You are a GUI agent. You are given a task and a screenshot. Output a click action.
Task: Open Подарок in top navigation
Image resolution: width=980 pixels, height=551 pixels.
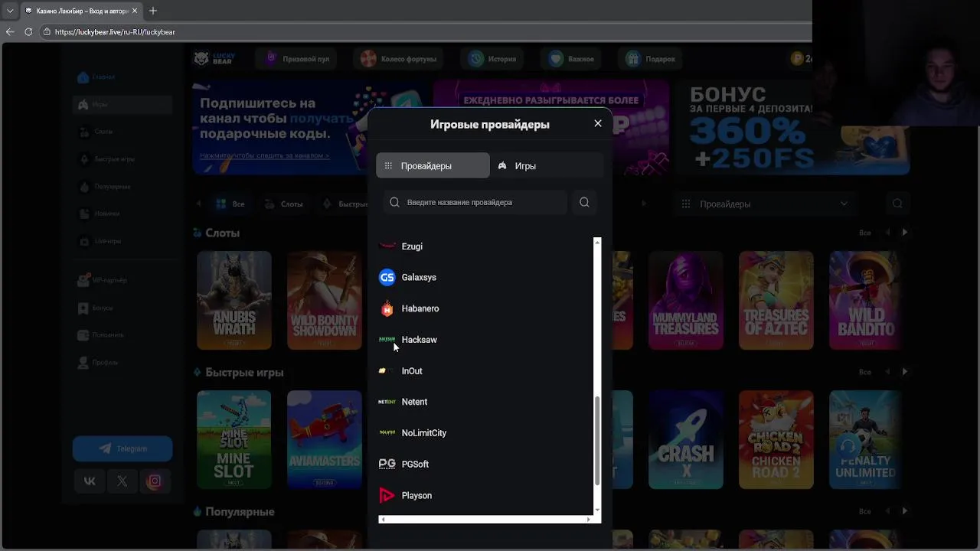click(650, 59)
